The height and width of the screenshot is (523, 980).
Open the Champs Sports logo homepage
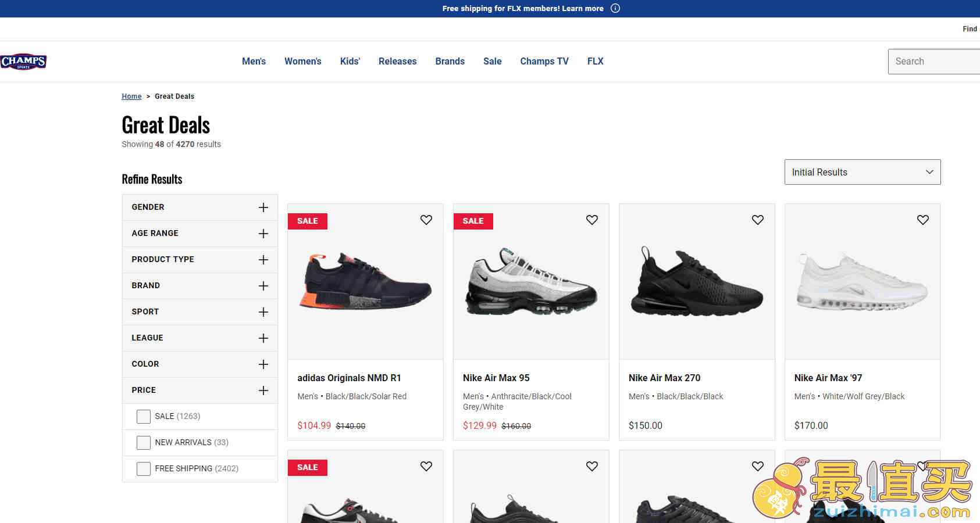(23, 62)
